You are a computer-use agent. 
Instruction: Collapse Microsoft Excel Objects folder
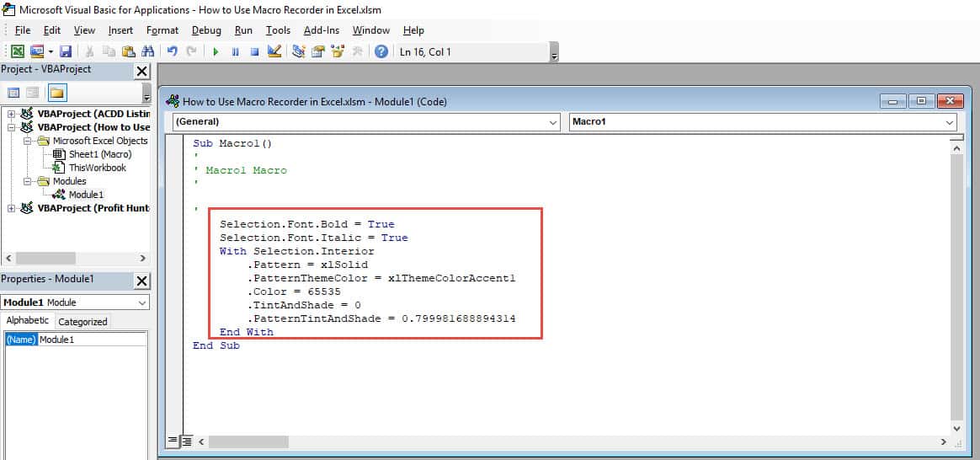(27, 142)
